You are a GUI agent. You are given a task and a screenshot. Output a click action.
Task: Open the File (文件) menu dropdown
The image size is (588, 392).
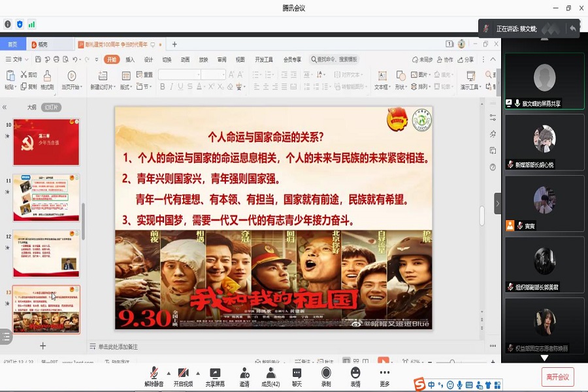[x=18, y=59]
